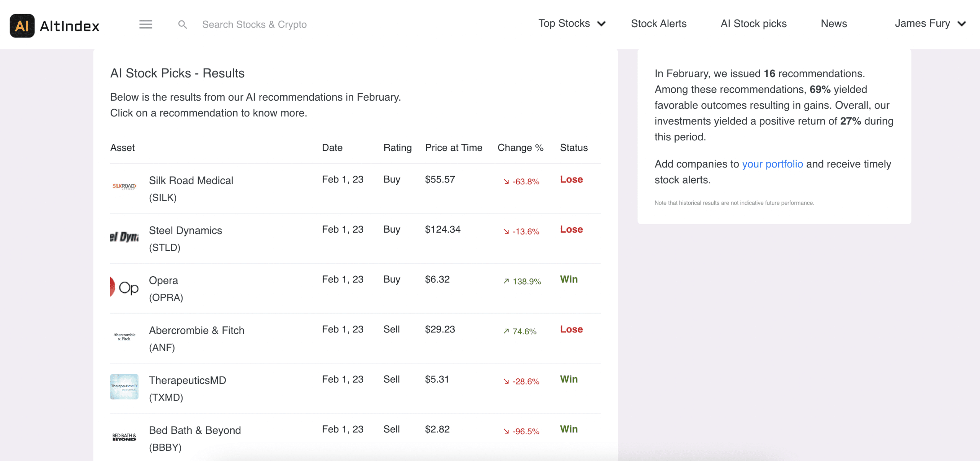Click the down arrow beside -28.6%
Image resolution: width=980 pixels, height=461 pixels.
click(x=506, y=381)
